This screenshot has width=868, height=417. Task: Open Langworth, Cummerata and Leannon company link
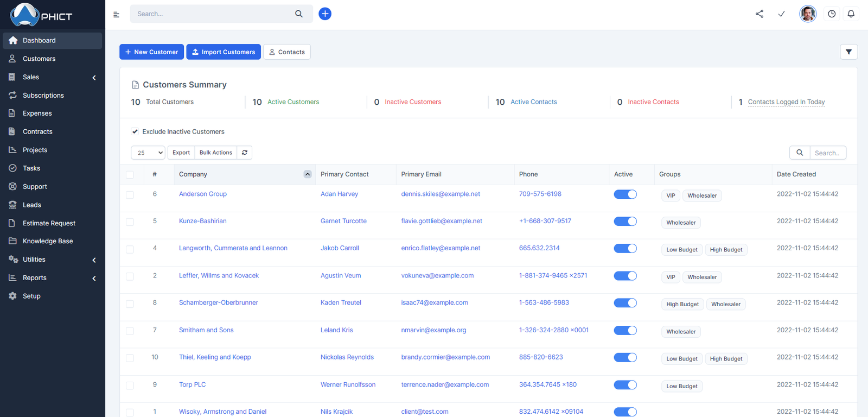[x=233, y=248]
